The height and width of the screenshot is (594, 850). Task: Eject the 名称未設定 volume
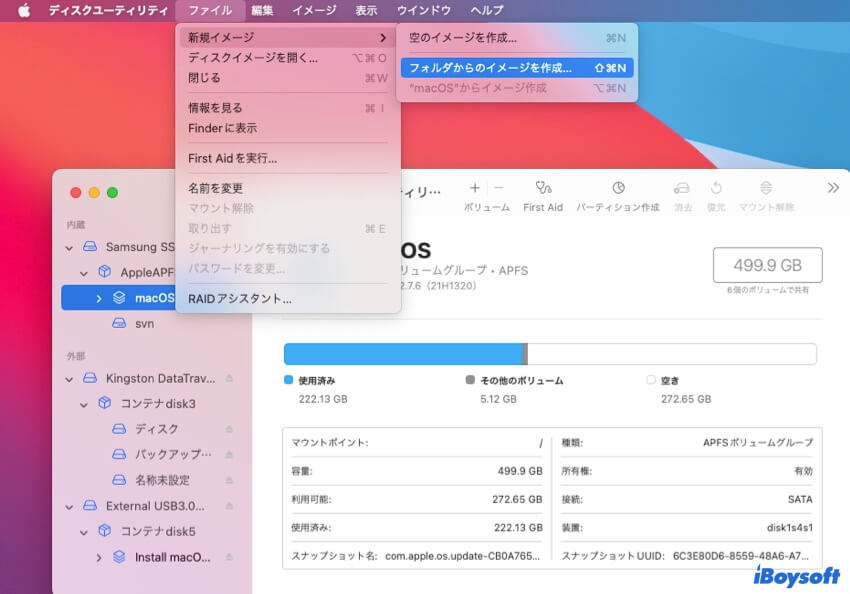(x=229, y=480)
